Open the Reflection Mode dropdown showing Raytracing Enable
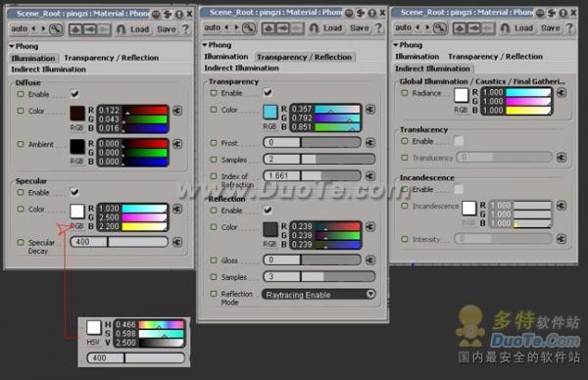The image size is (588, 380). (318, 295)
